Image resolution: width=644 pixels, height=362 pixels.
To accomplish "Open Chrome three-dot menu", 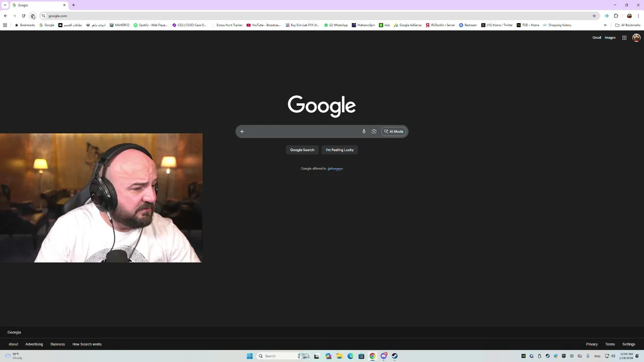I will (638, 16).
